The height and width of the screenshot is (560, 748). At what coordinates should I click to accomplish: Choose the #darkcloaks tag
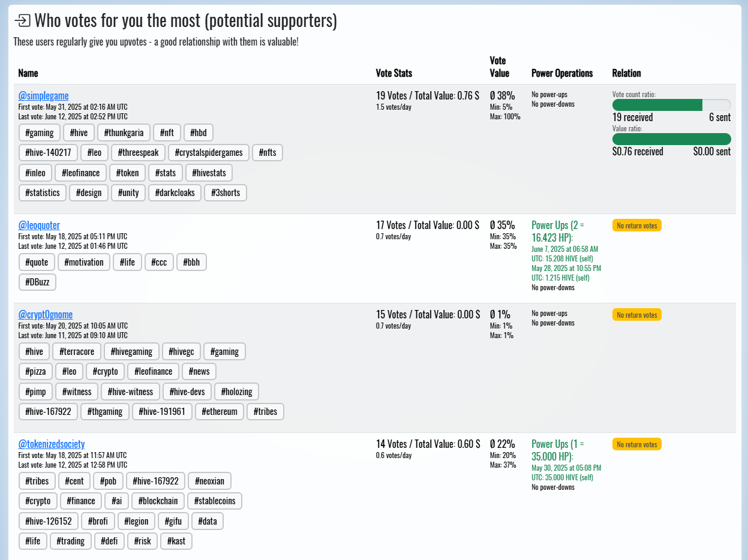pos(175,193)
